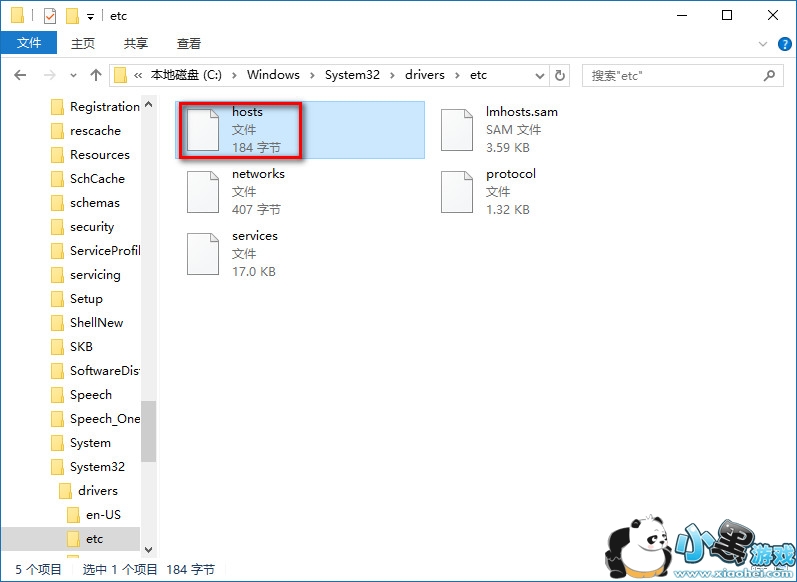Image resolution: width=797 pixels, height=582 pixels.
Task: Go up one folder level
Action: tap(96, 75)
